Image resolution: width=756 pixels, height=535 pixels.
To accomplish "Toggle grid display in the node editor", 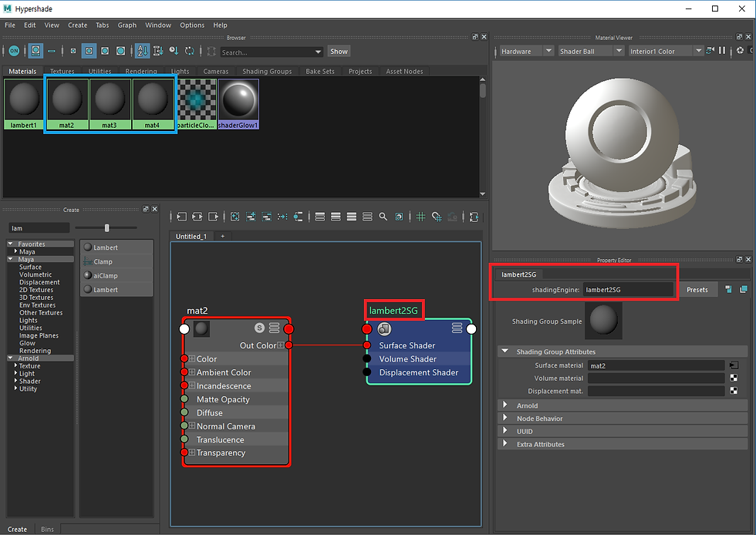I will point(420,217).
